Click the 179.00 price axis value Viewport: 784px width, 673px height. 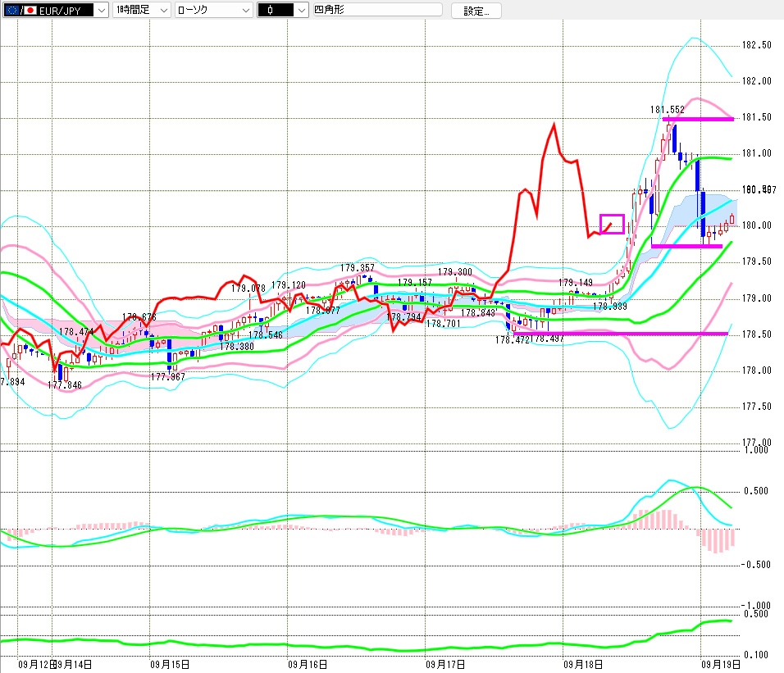point(756,298)
